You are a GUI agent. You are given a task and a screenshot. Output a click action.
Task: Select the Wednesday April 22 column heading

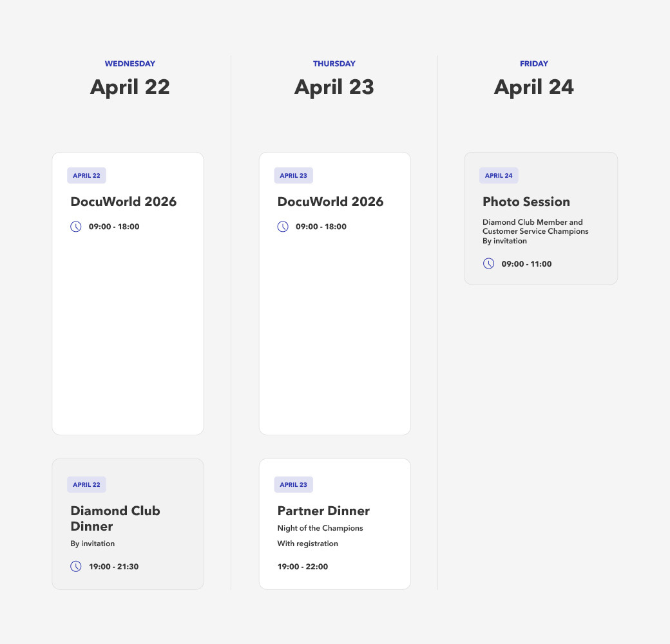point(130,87)
